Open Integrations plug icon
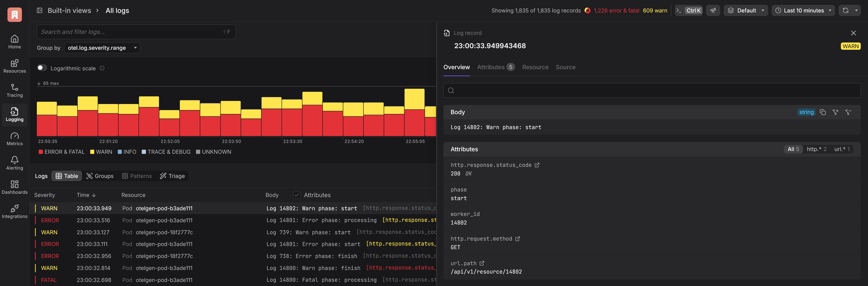 [14, 208]
